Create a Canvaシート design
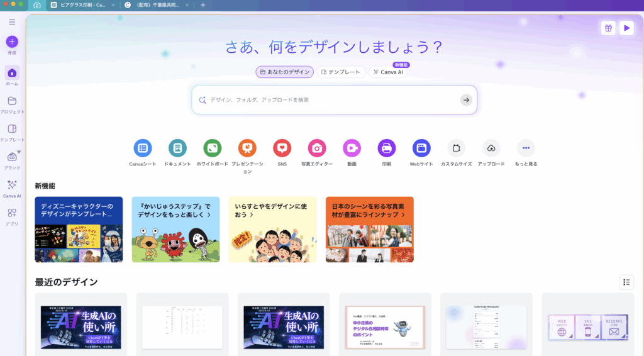The image size is (644, 356). coord(143,148)
